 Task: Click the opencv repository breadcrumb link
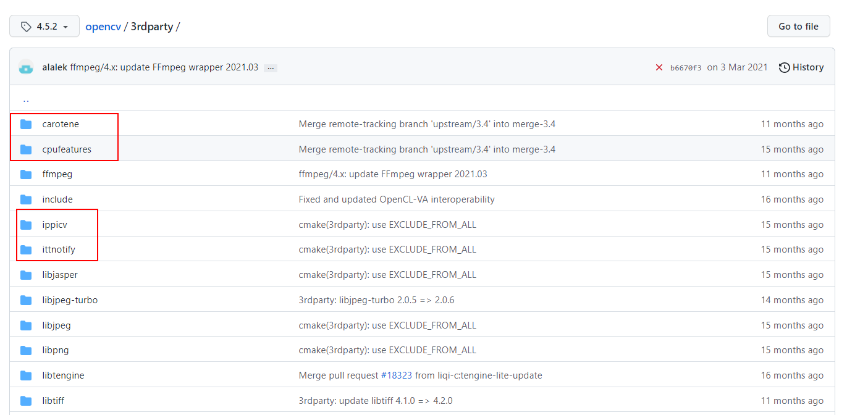[x=103, y=27]
